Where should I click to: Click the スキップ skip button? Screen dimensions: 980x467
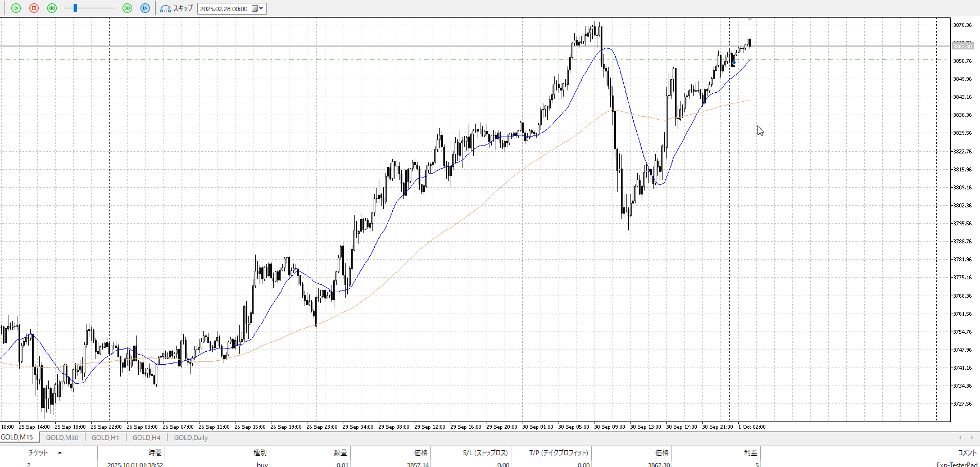pyautogui.click(x=176, y=8)
